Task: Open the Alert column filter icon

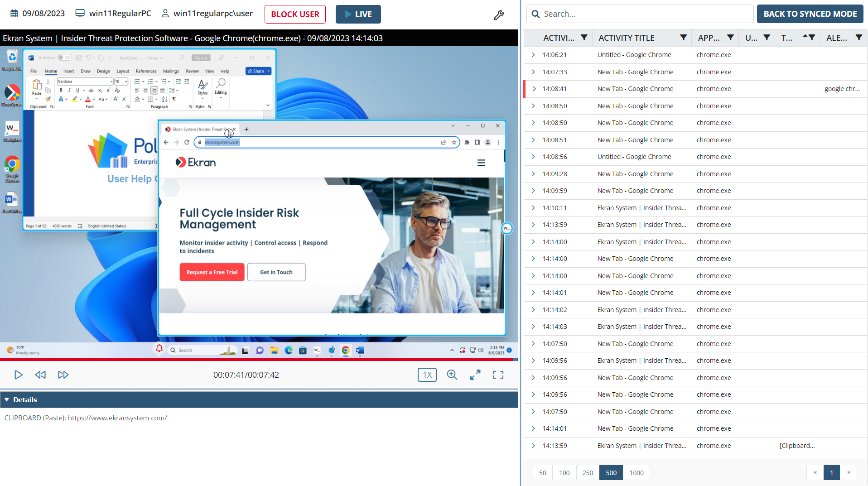Action: [x=858, y=38]
